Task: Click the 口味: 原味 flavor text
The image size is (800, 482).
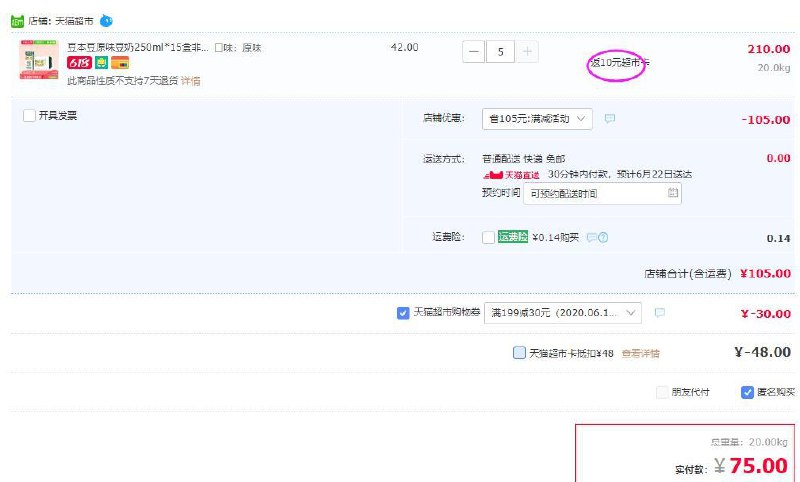Action: tap(238, 48)
